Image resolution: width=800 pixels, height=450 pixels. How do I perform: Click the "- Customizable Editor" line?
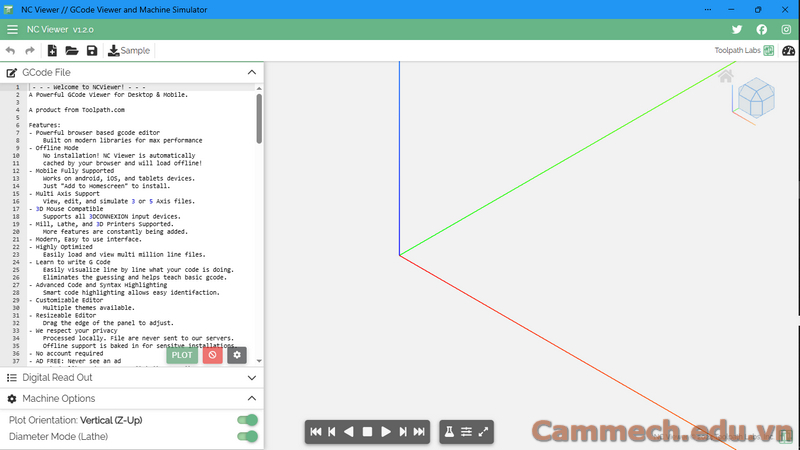tap(66, 301)
